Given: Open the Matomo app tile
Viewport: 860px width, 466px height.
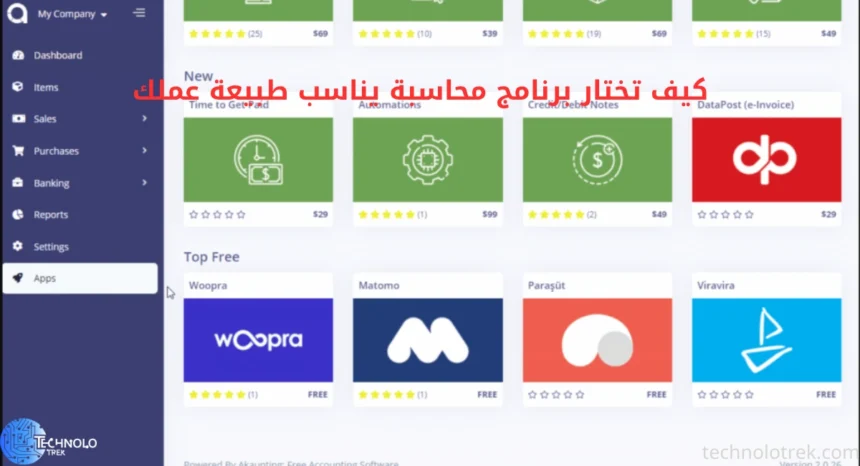Looking at the screenshot, I should point(427,340).
